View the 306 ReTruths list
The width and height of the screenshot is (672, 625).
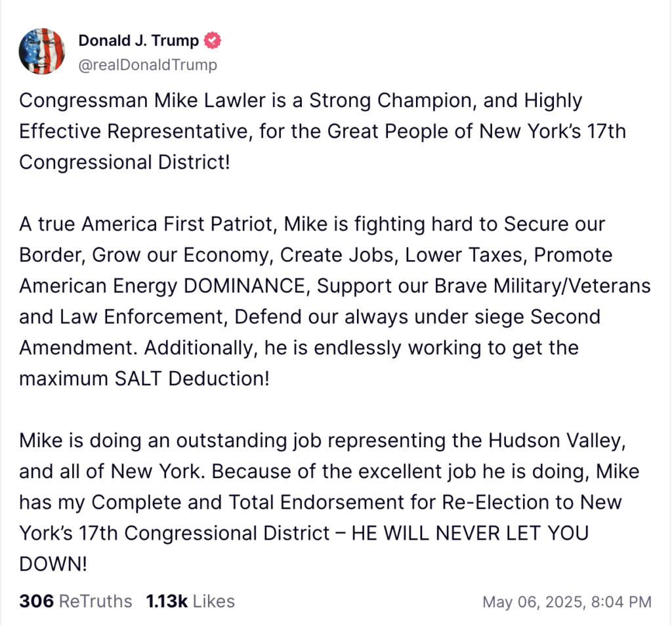pyautogui.click(x=75, y=601)
